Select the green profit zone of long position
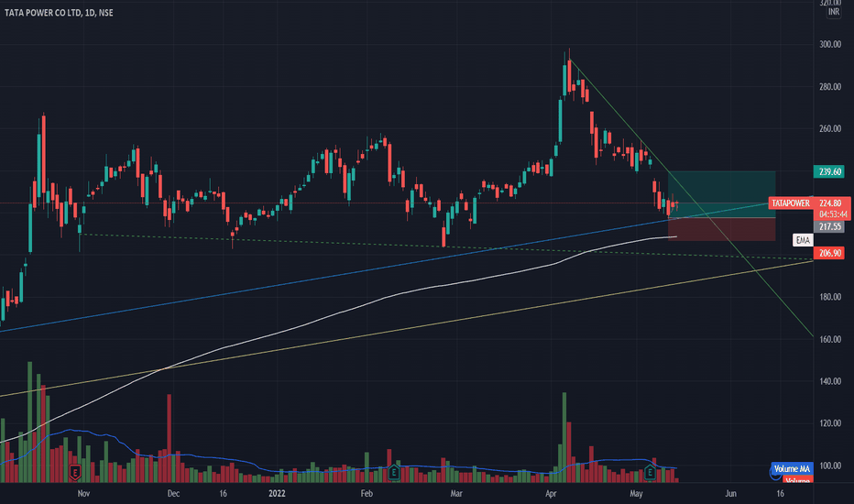 coord(722,194)
